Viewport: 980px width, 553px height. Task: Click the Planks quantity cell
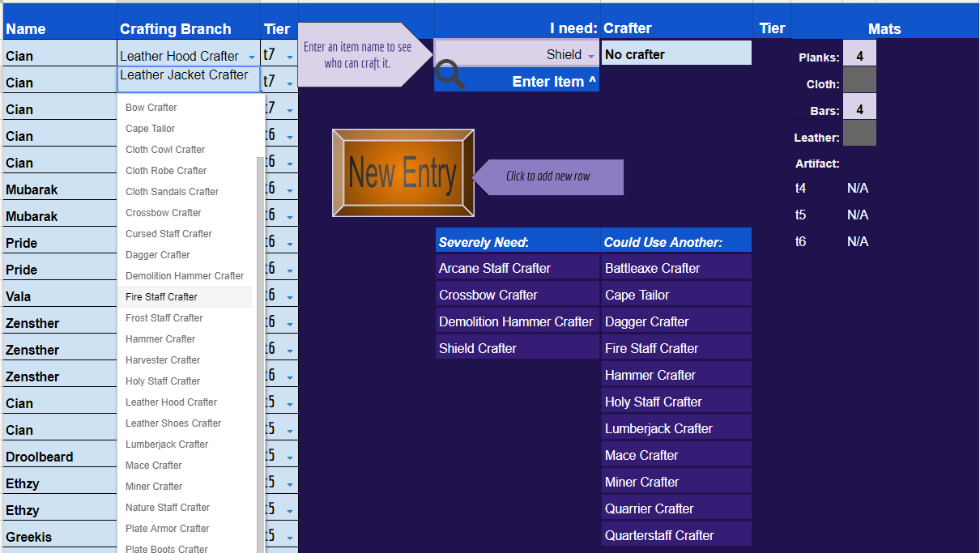859,57
